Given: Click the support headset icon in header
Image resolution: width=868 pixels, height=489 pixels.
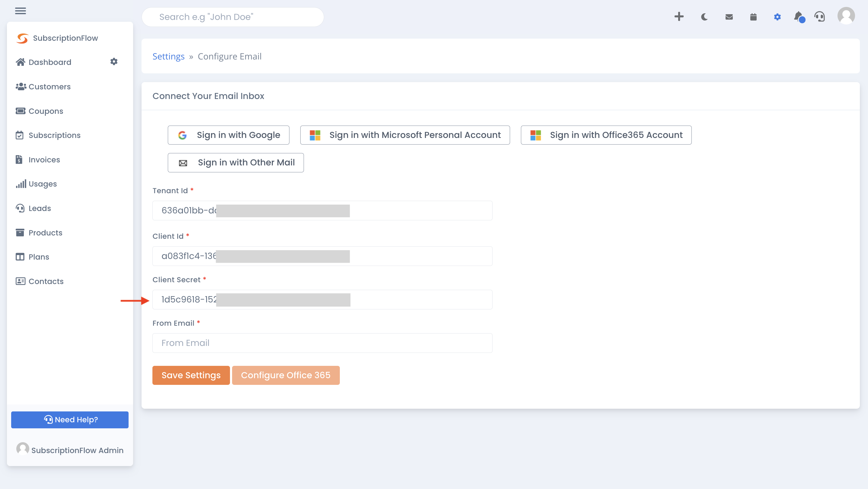Looking at the screenshot, I should tap(819, 17).
